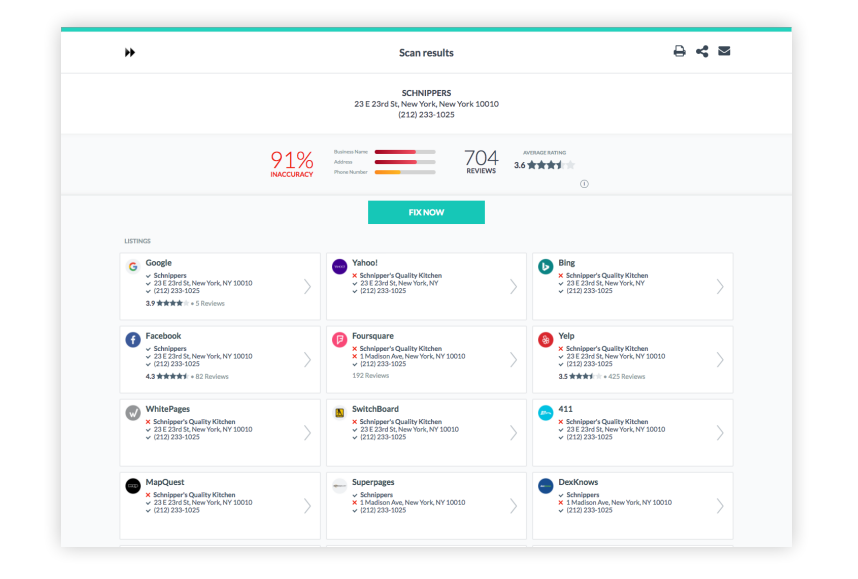Click the DexKnows logo icon
This screenshot has height=579, width=858.
click(x=546, y=485)
